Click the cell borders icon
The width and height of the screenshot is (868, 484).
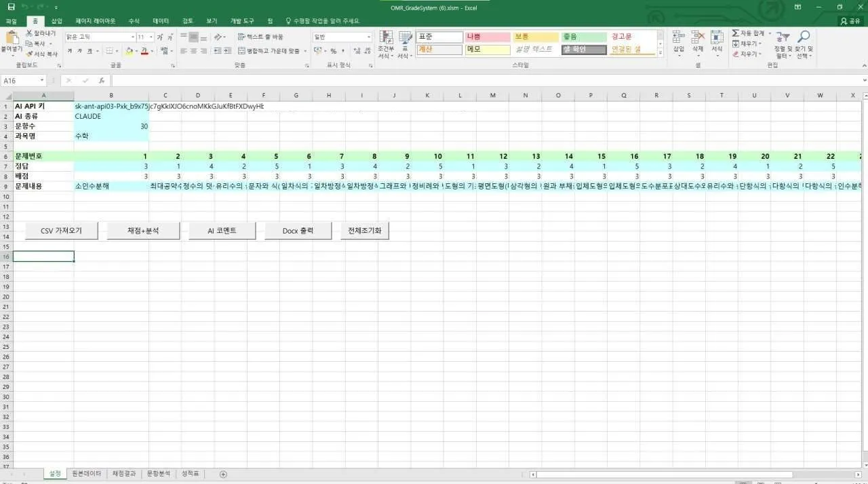[x=108, y=51]
